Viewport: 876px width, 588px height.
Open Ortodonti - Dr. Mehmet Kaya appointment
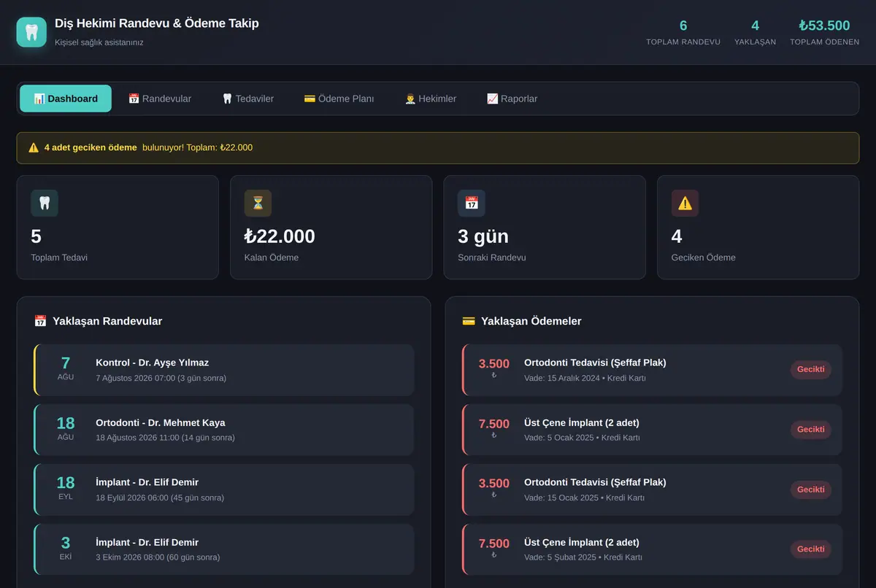tap(224, 430)
